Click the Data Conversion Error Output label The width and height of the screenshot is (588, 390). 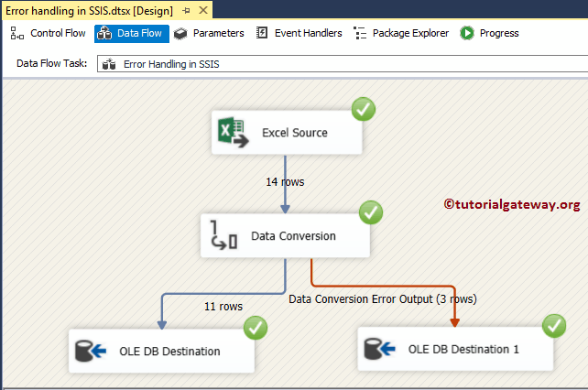coord(383,298)
